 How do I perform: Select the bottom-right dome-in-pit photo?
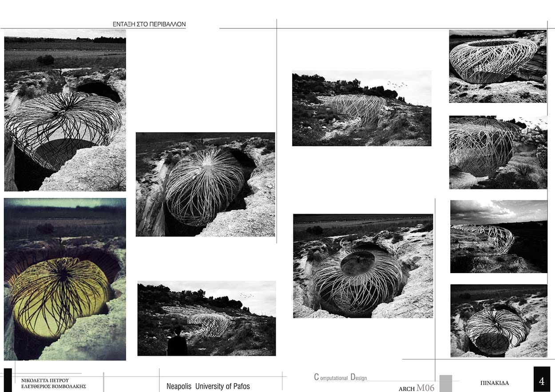coord(499,321)
